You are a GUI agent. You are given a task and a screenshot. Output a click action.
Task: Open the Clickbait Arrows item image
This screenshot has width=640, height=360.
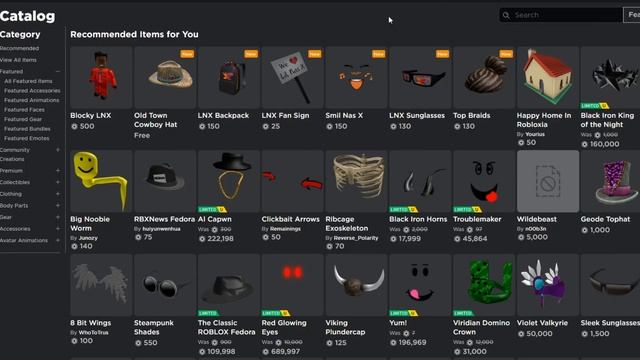pyautogui.click(x=292, y=181)
